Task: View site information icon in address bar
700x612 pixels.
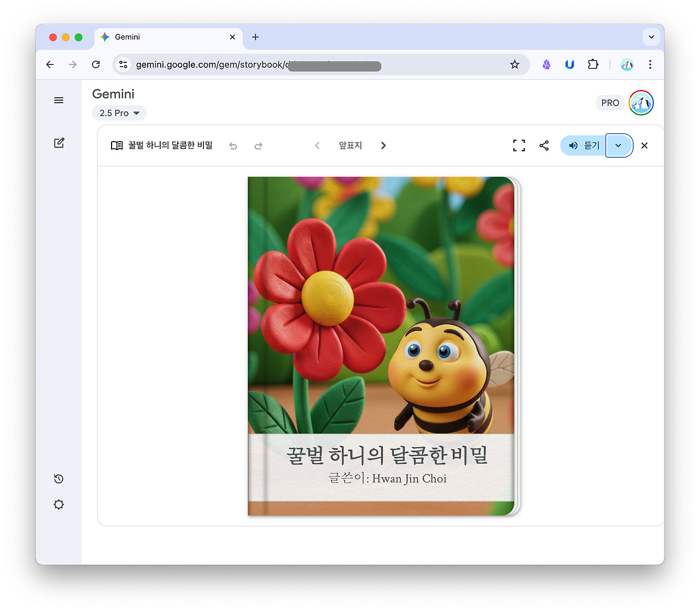Action: pos(124,64)
